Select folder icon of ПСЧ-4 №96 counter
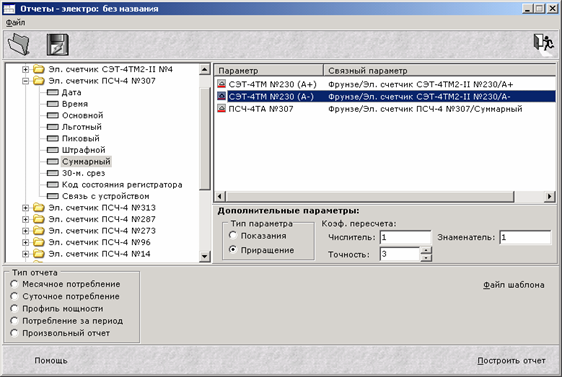Viewport: 562px width, 377px height. [x=39, y=242]
